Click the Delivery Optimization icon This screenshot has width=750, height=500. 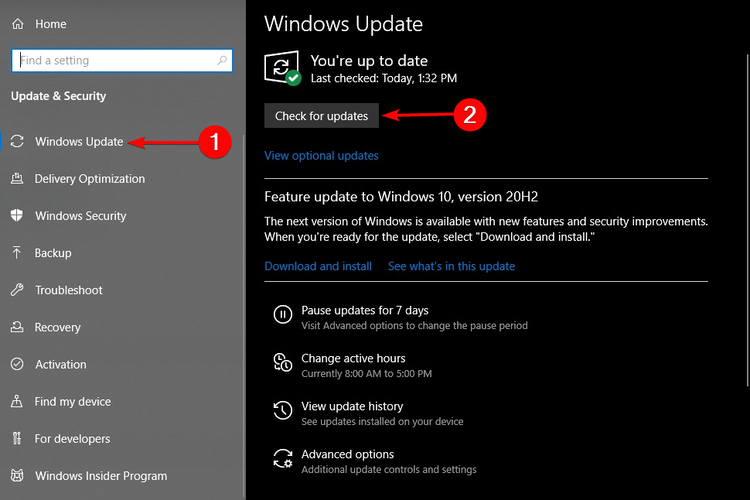(x=17, y=178)
